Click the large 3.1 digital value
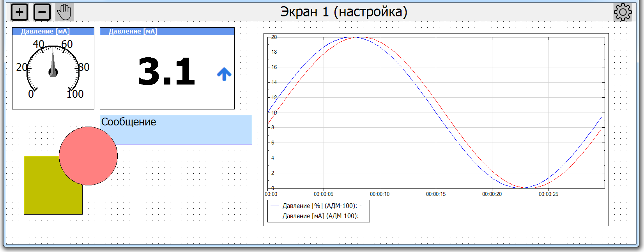Viewport: 644px width, 252px height. tap(166, 72)
